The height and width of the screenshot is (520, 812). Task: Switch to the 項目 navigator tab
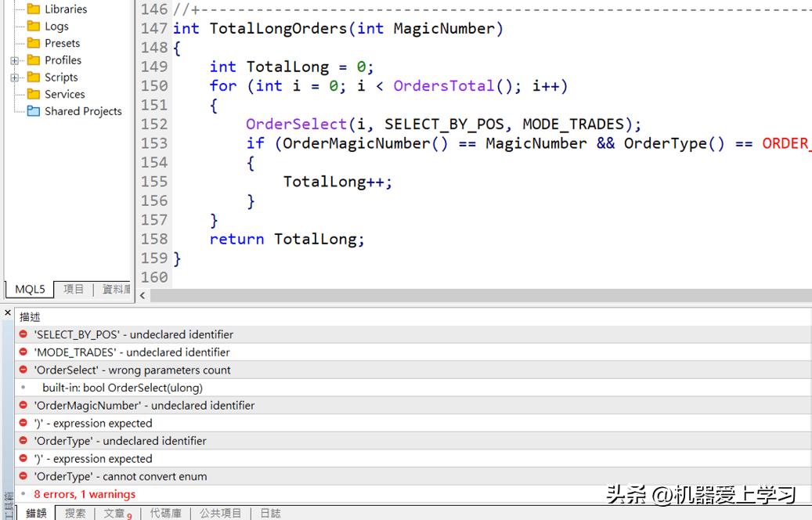pyautogui.click(x=74, y=289)
